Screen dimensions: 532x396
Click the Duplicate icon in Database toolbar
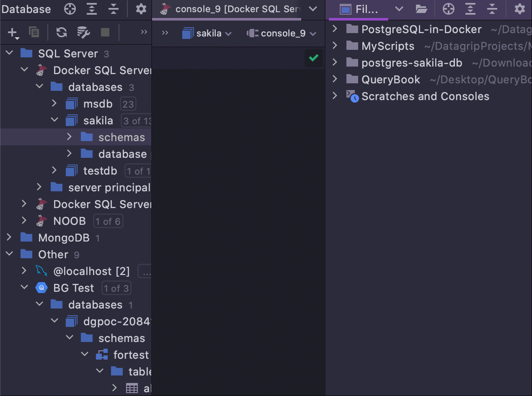(x=34, y=32)
